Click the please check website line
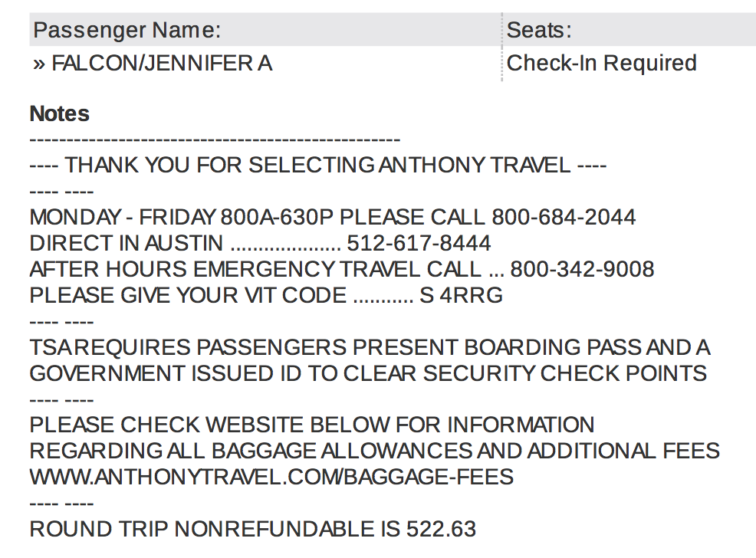Image resolution: width=756 pixels, height=558 pixels. tap(312, 425)
